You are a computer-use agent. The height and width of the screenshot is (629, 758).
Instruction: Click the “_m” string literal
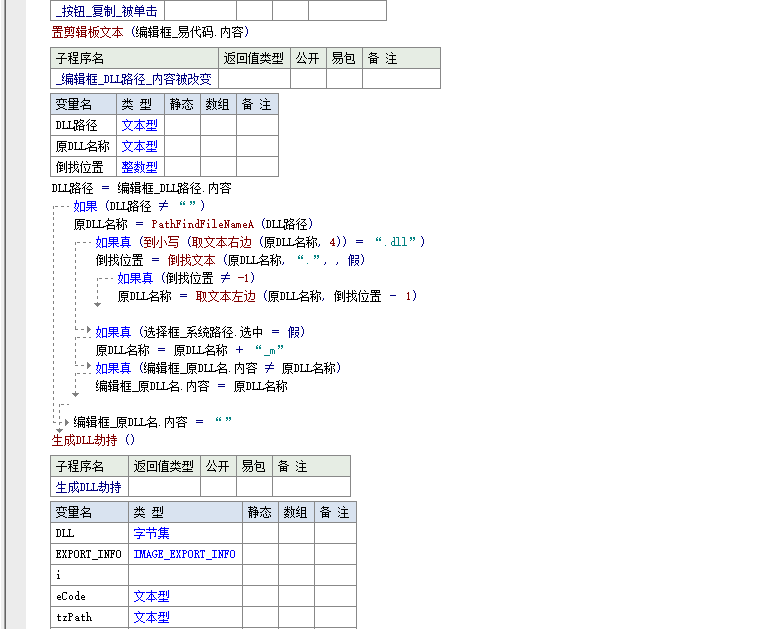269,350
